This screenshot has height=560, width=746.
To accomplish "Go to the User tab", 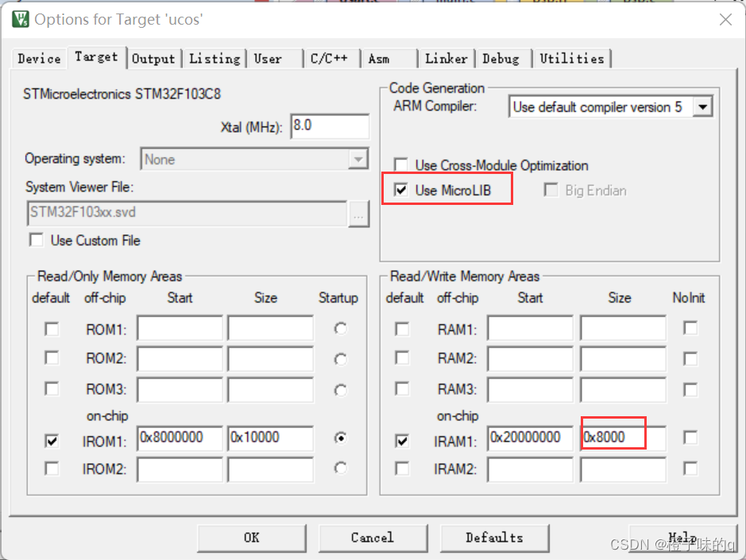I will pos(275,59).
